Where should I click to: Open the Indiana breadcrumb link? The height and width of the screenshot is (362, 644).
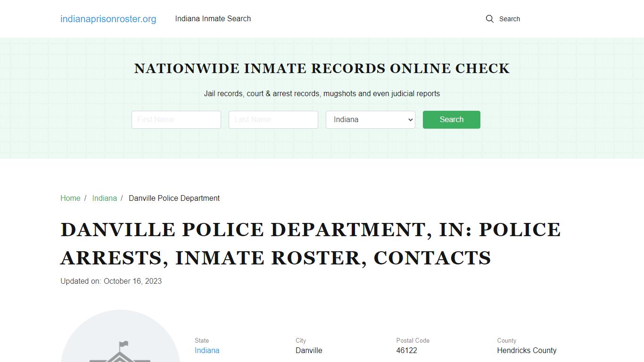point(105,198)
